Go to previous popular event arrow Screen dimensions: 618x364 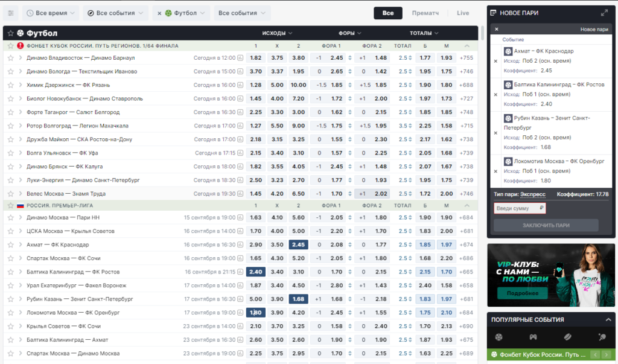[596, 354]
